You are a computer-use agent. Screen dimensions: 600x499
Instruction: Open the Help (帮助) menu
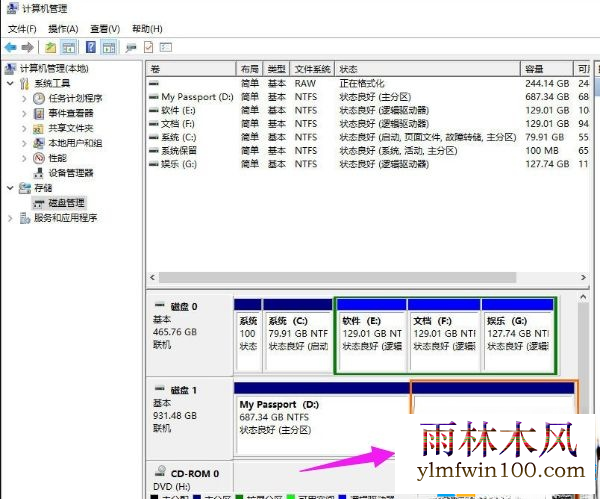147,29
